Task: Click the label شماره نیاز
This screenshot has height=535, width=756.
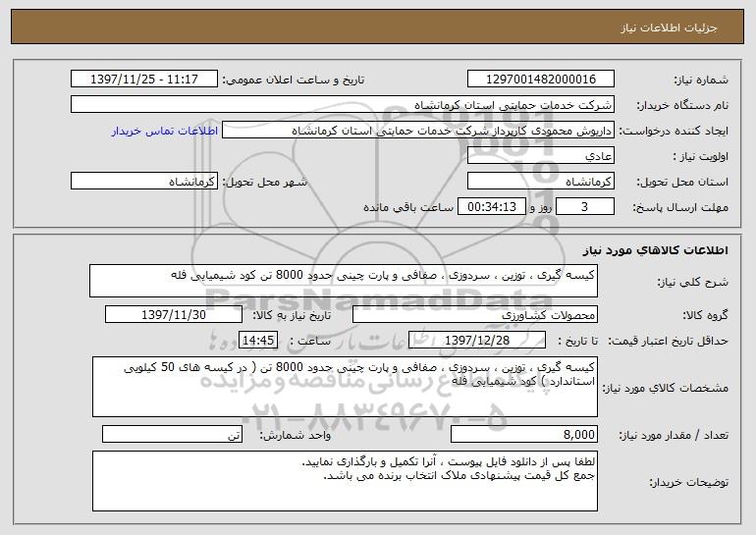Action: point(701,80)
